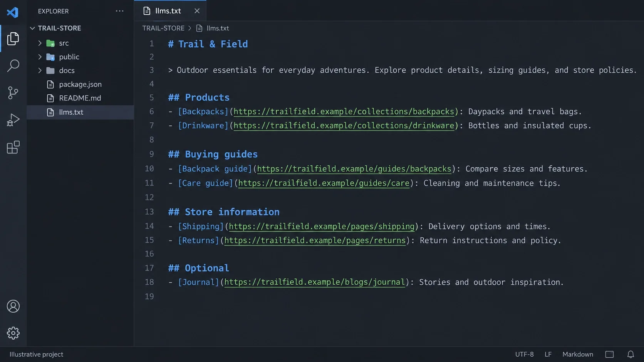
Task: Click the public folder icon
Action: (x=50, y=57)
